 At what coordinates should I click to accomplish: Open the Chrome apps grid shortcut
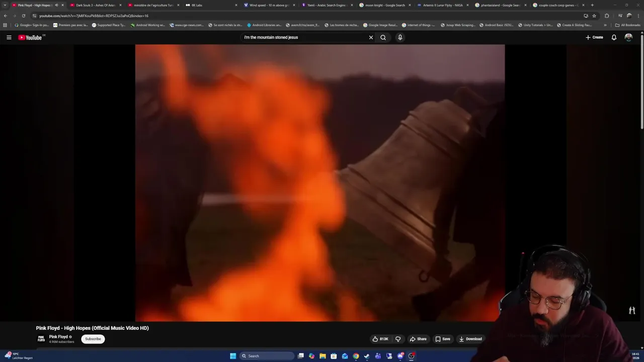click(x=5, y=25)
